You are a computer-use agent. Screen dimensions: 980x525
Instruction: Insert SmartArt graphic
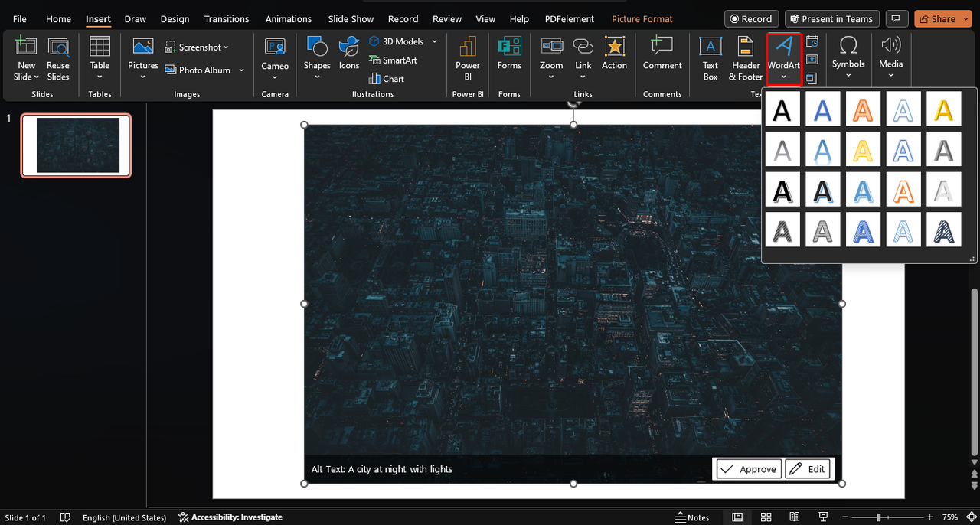tap(393, 60)
